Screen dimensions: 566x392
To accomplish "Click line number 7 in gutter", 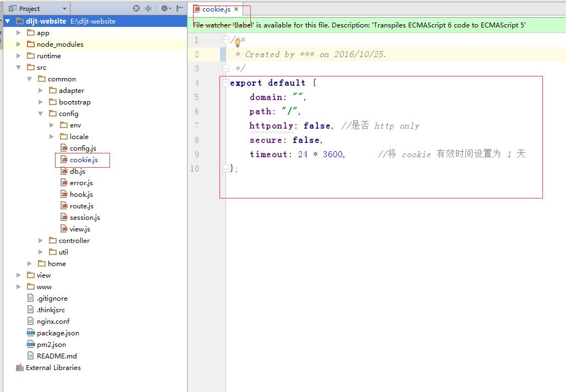I will (x=197, y=125).
